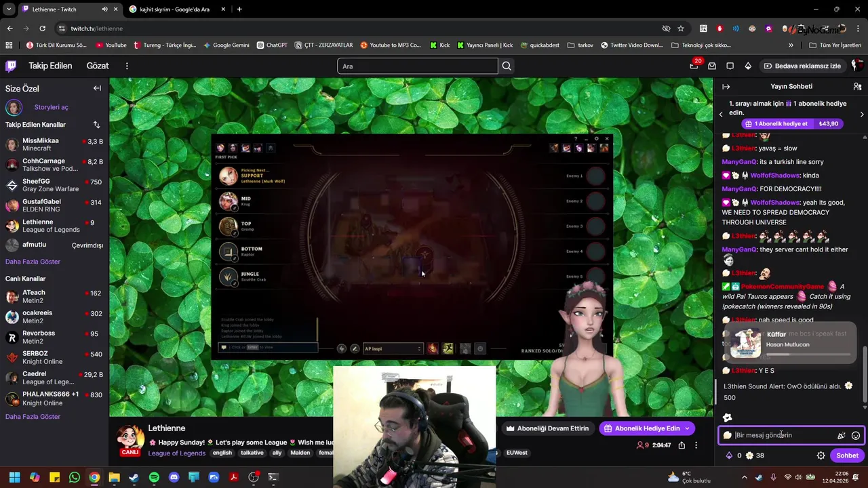Open the tarkov bookmarks folder
This screenshot has height=488, width=868.
point(580,45)
